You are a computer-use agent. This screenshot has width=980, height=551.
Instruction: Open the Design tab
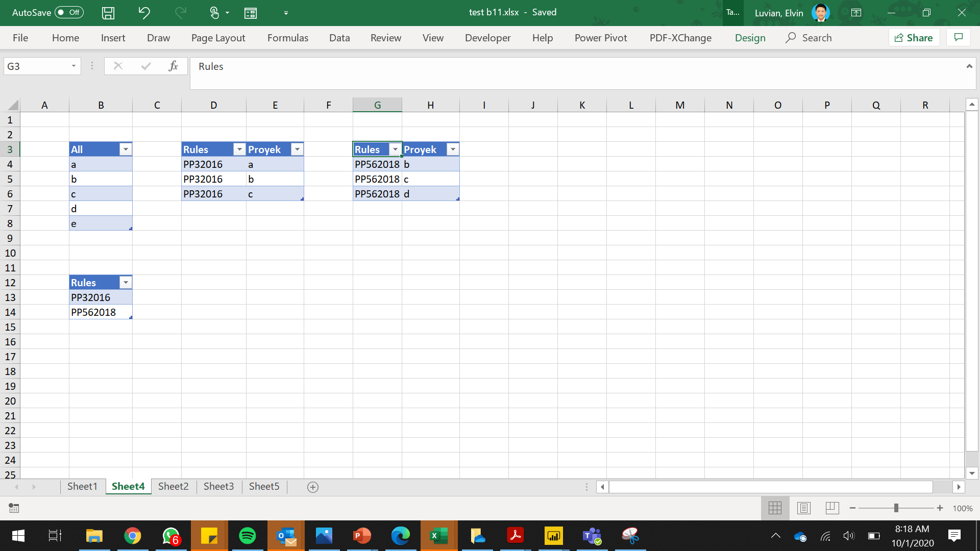(750, 38)
